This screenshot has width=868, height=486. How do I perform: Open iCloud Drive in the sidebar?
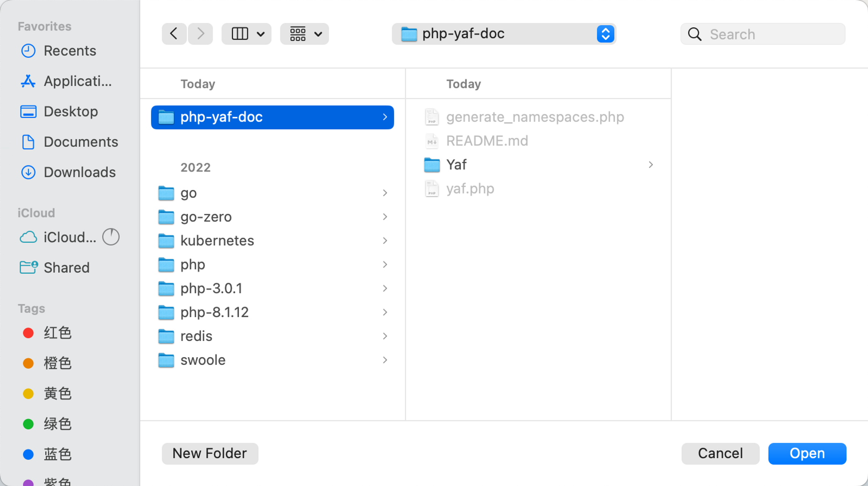pyautogui.click(x=70, y=238)
